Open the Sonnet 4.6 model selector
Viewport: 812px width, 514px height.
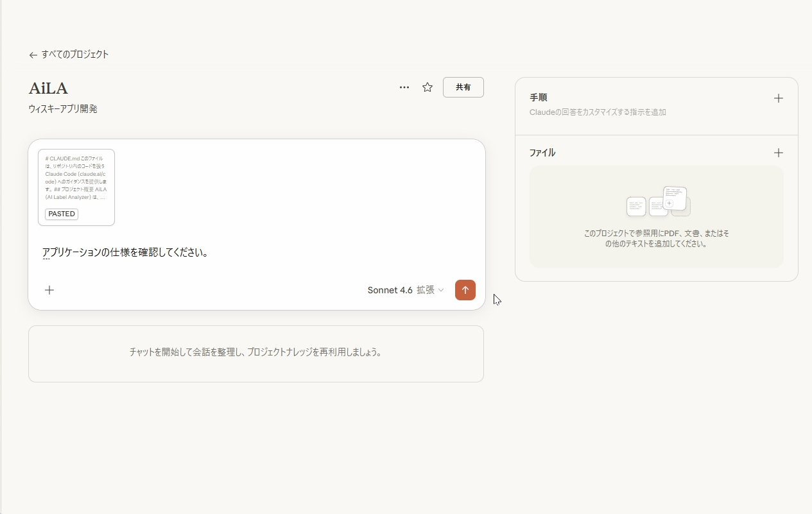406,290
